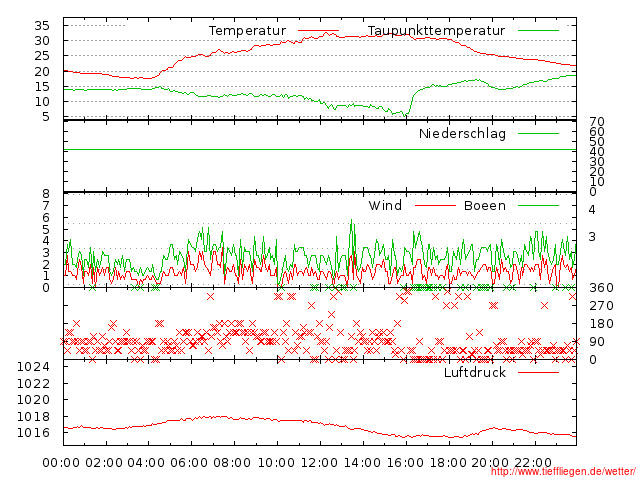Click the 50 precipitation axis value
640x480 pixels.
click(x=597, y=142)
